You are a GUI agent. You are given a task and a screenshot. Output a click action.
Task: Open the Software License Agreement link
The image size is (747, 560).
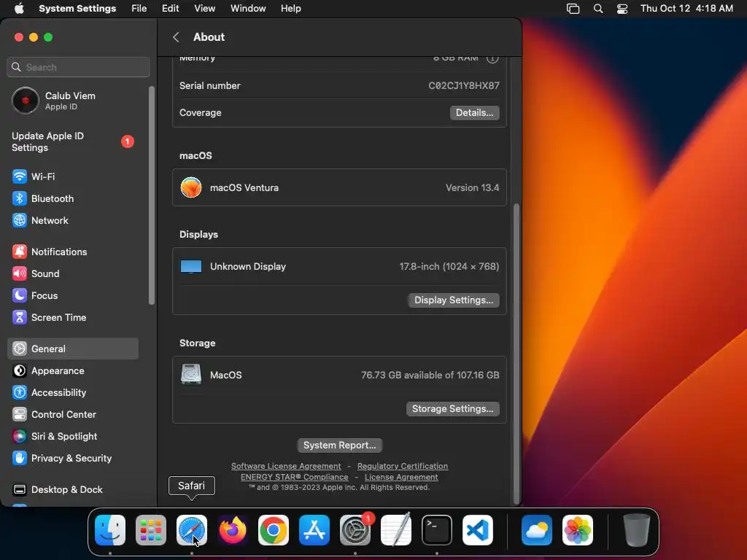coord(286,466)
